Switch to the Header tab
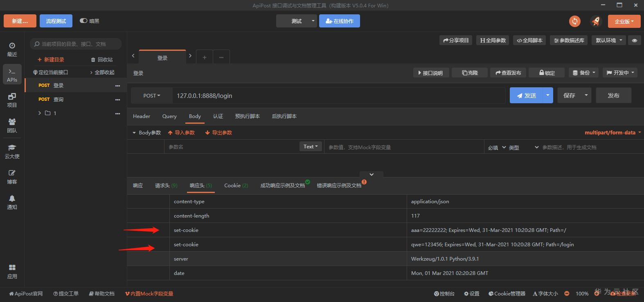 [142, 116]
